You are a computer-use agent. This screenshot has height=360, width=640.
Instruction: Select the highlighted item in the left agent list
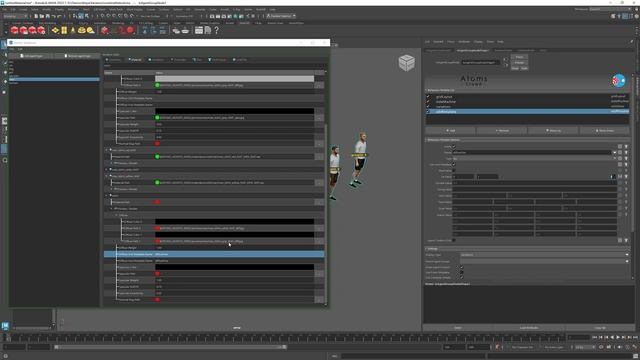coord(54,79)
